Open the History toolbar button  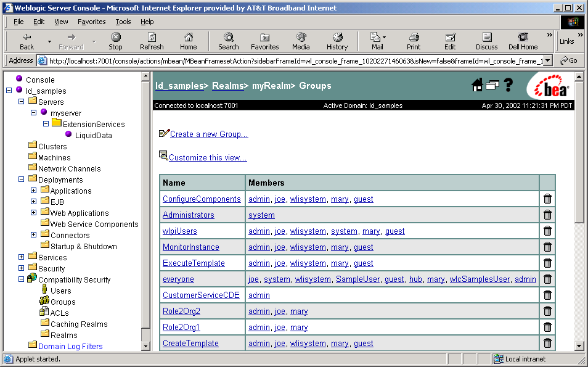tap(337, 41)
